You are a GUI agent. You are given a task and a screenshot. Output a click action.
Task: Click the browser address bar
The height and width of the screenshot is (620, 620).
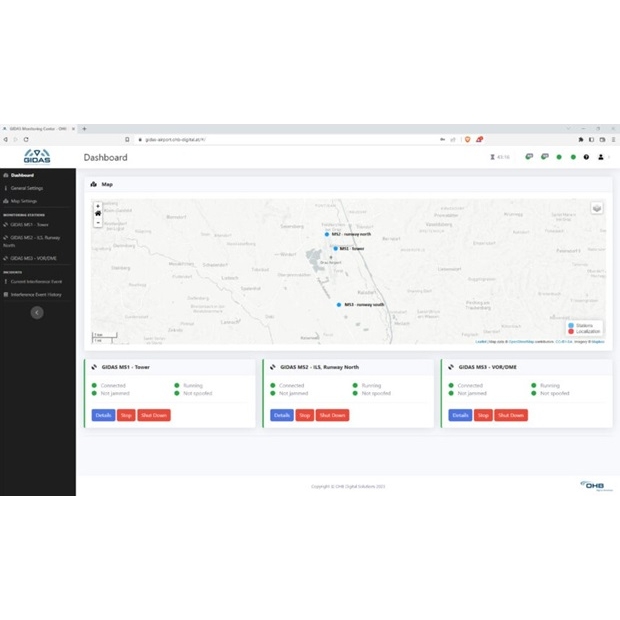(x=250, y=139)
